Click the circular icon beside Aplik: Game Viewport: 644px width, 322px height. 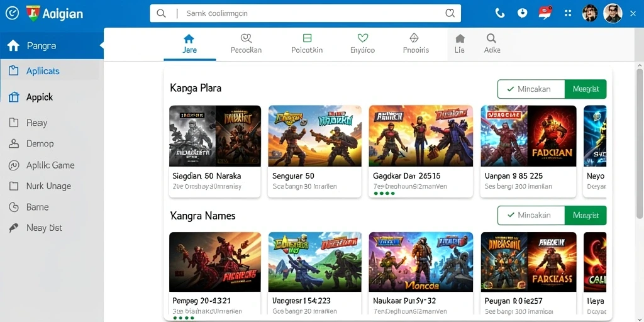[14, 165]
